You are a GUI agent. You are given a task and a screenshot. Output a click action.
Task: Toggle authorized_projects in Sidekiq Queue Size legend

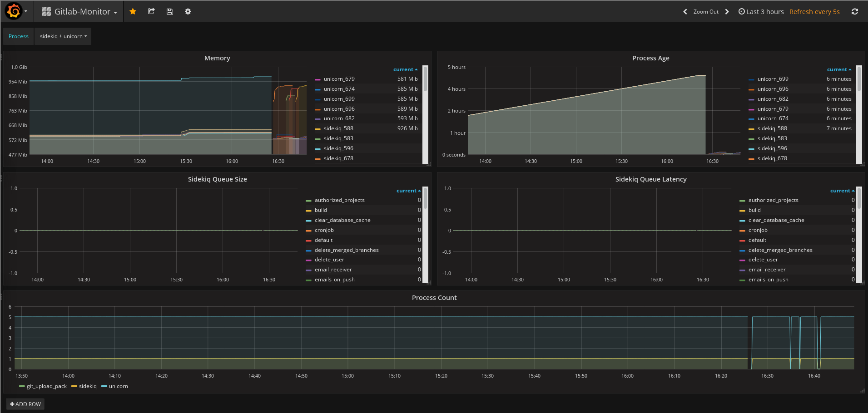340,200
